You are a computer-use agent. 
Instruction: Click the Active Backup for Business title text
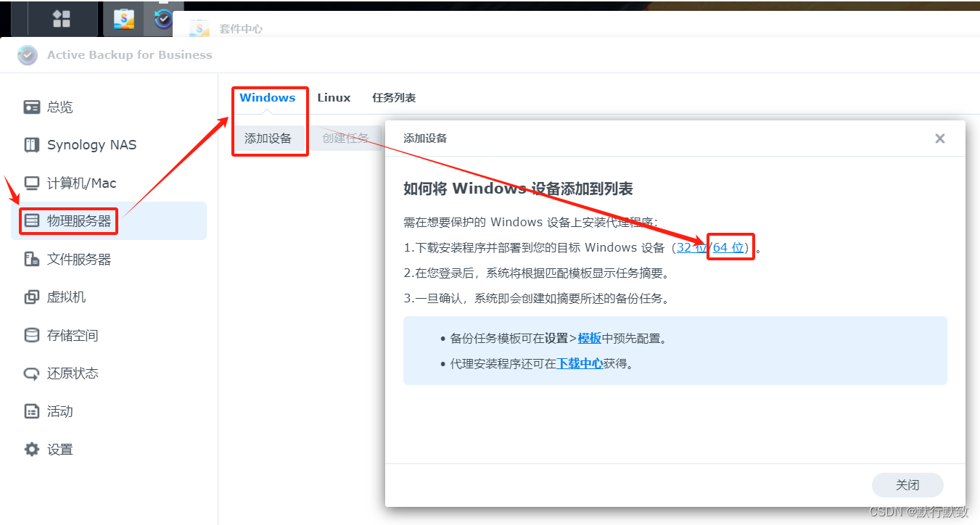click(130, 55)
